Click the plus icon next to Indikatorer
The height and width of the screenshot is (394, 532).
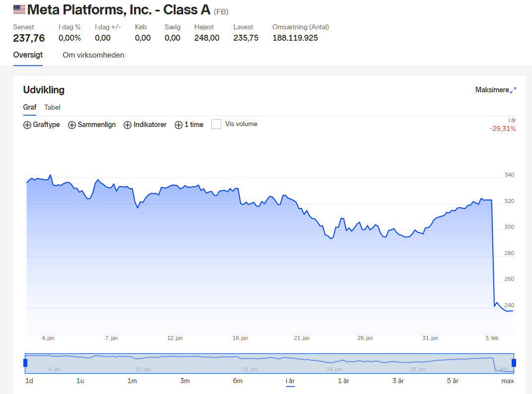pyautogui.click(x=128, y=125)
